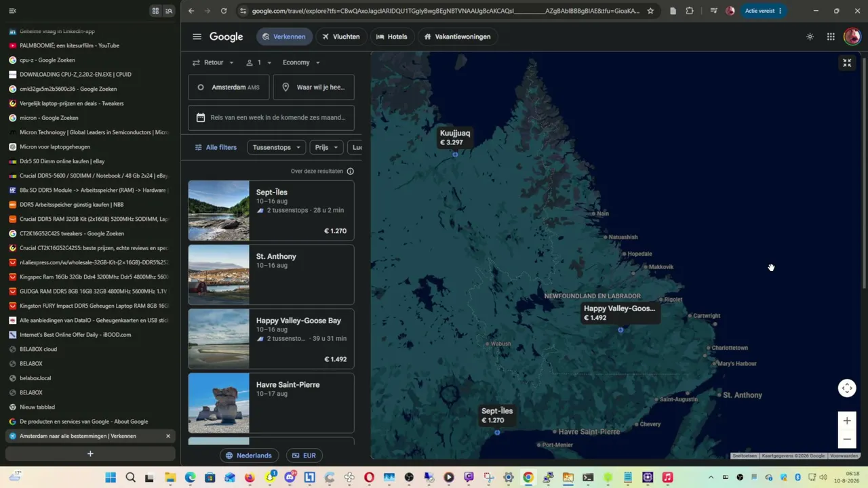Open the tab search button in sidebar
The height and width of the screenshot is (488, 868).
click(169, 11)
